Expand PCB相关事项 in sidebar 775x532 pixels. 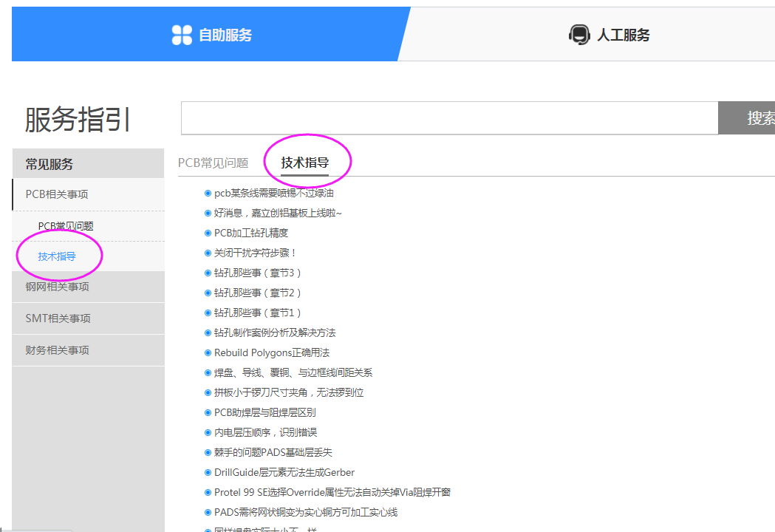coord(57,194)
